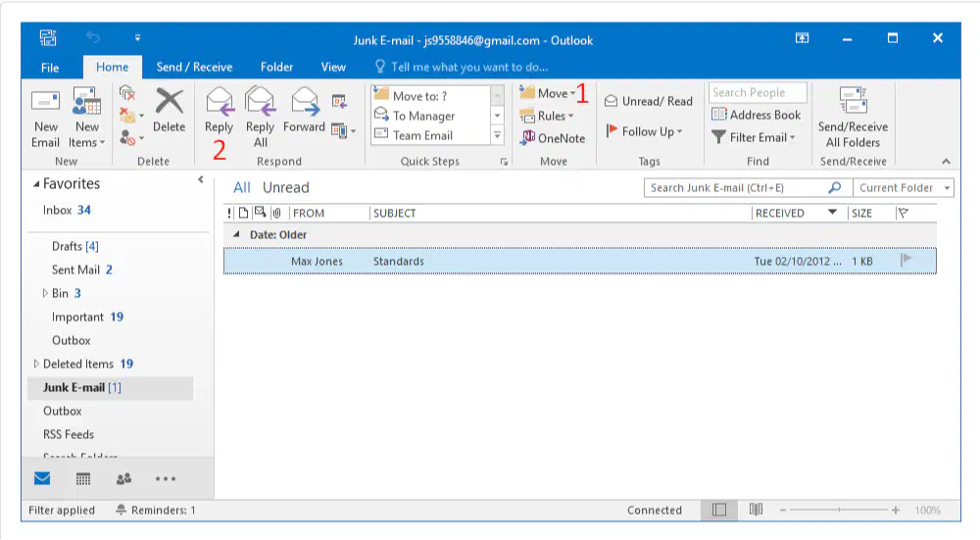
Task: Open Ribbon Display Options
Action: 802,38
